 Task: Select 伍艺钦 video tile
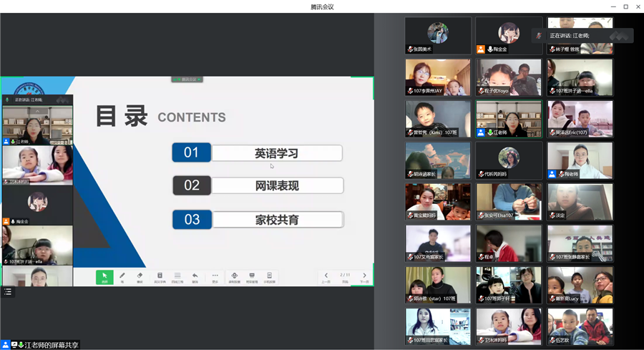point(580,327)
